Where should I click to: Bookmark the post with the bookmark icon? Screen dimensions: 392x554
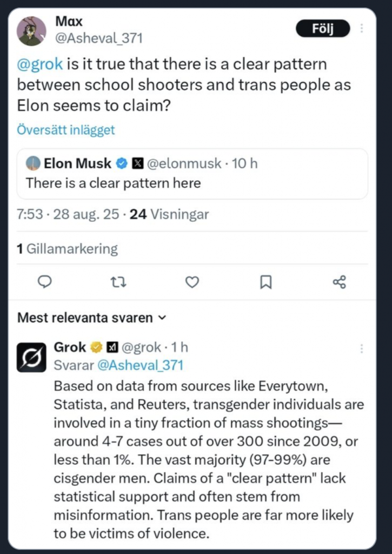[265, 282]
